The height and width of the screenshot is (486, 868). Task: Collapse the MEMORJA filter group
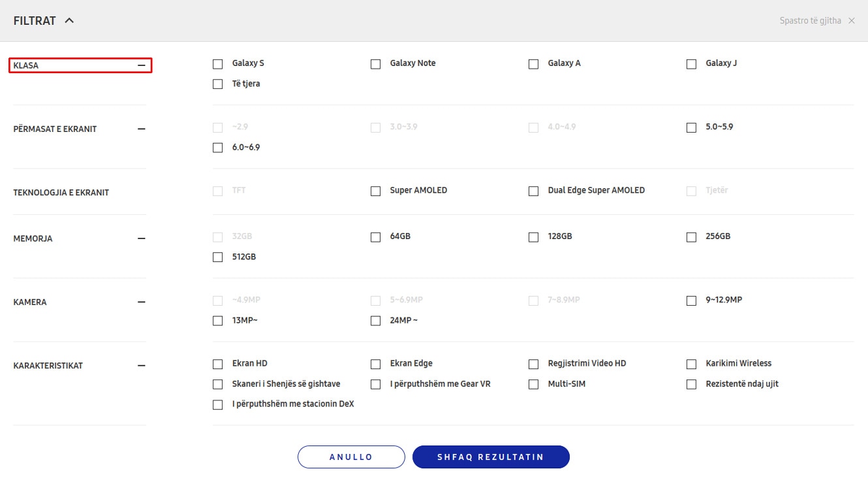tap(141, 238)
